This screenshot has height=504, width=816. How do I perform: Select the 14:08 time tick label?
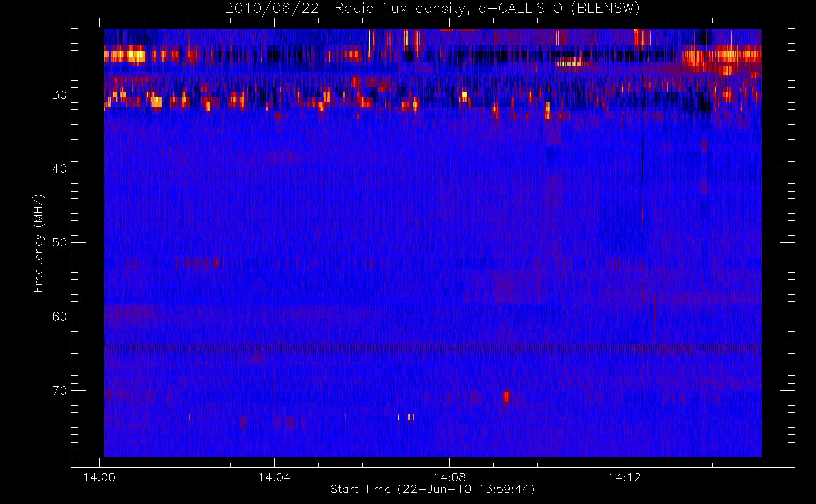coord(450,477)
